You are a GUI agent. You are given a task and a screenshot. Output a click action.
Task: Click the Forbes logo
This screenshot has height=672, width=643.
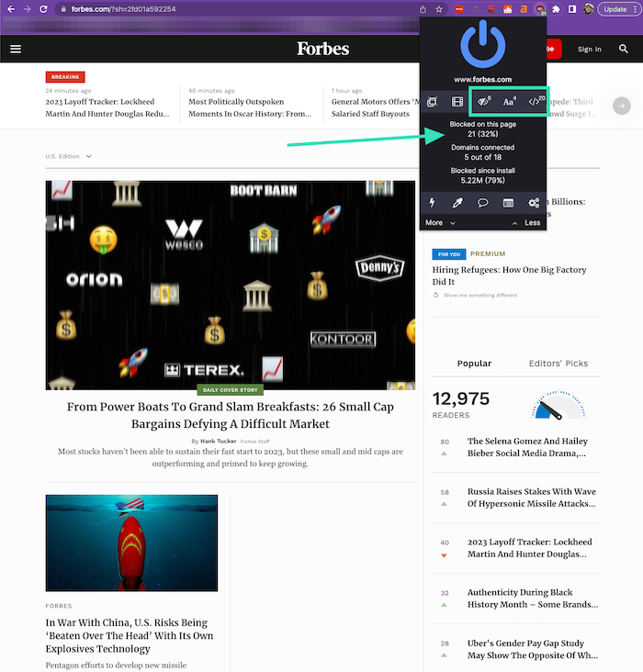tap(322, 49)
